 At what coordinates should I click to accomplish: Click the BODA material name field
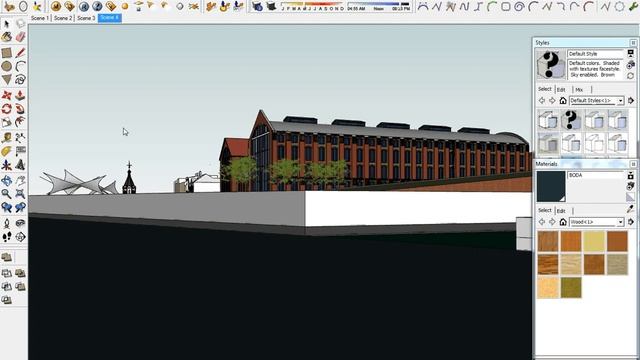(x=596, y=176)
